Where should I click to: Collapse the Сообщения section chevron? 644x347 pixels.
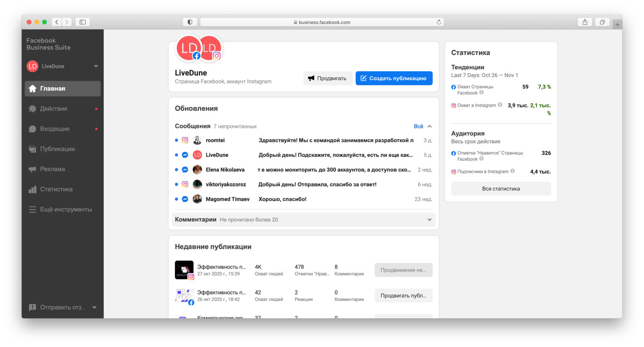click(x=429, y=126)
